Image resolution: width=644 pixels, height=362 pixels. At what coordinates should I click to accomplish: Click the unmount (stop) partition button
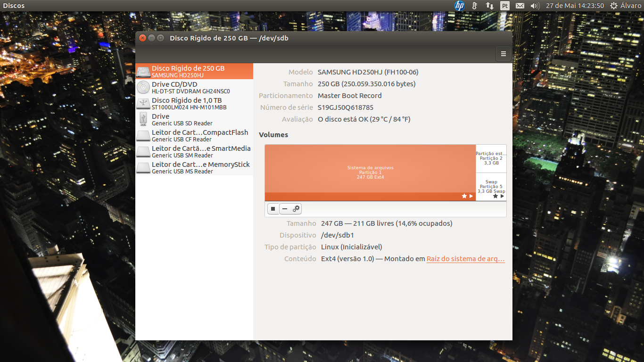pyautogui.click(x=273, y=209)
